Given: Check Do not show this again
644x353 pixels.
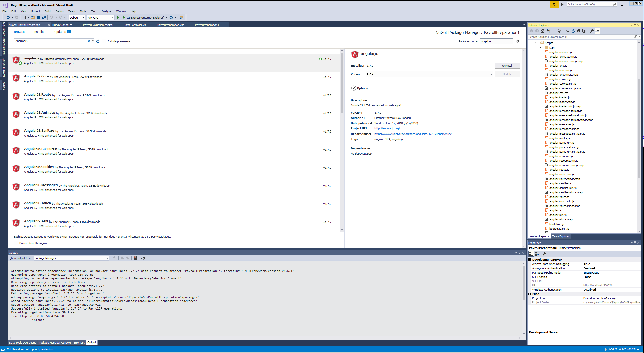Looking at the screenshot, I should click(x=16, y=243).
